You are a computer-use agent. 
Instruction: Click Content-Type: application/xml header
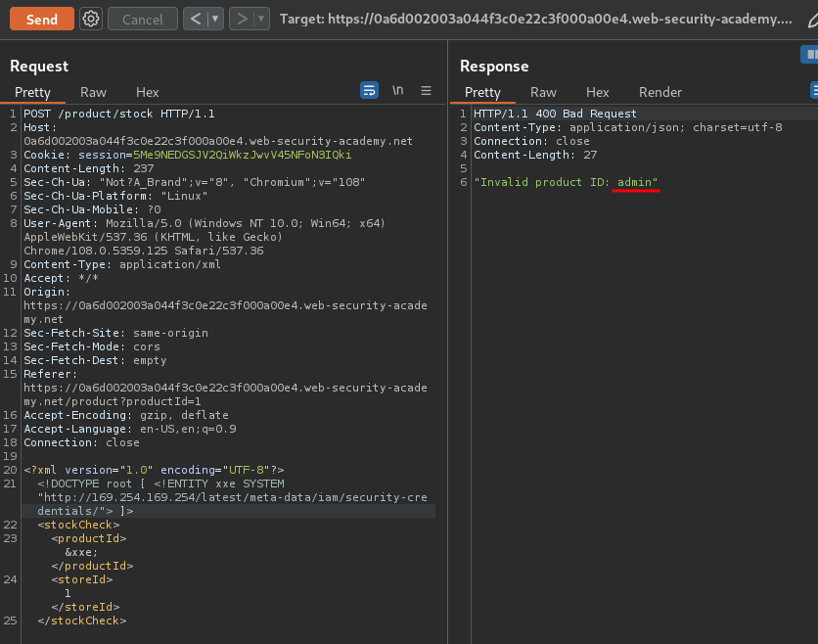pyautogui.click(x=122, y=264)
